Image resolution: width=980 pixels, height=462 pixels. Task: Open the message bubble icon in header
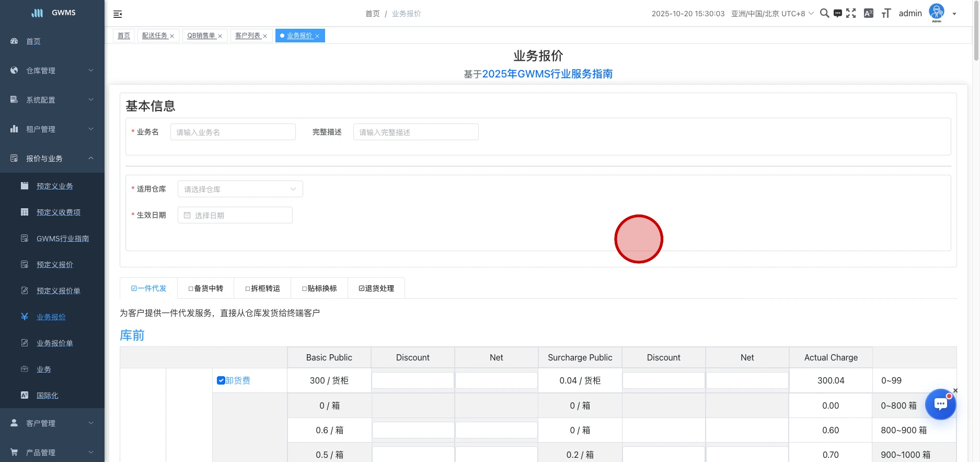tap(837, 14)
